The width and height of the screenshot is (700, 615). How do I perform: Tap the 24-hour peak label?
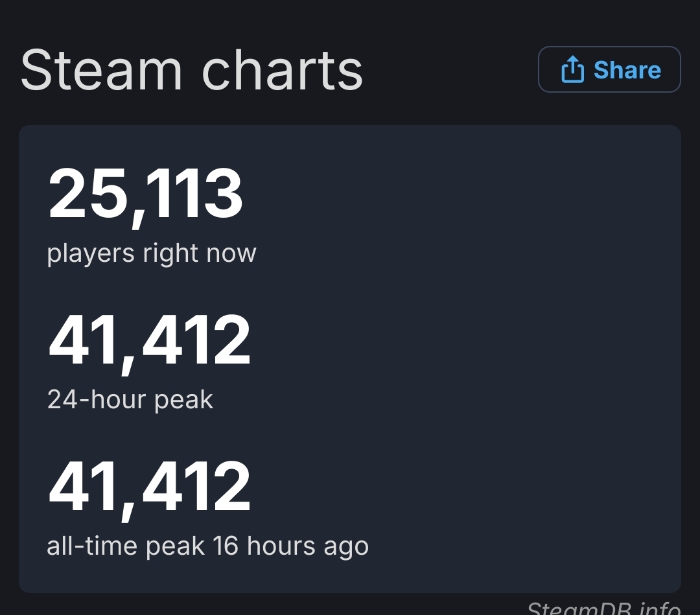(130, 399)
